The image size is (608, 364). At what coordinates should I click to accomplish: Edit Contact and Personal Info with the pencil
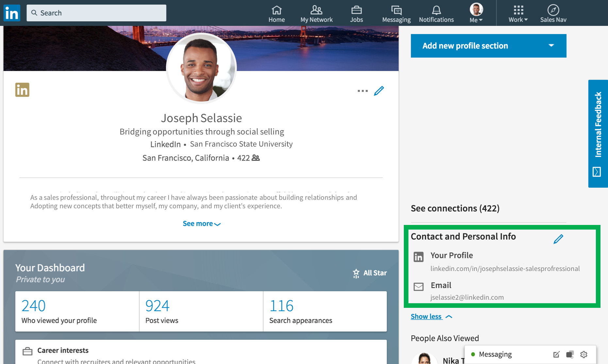tap(558, 239)
